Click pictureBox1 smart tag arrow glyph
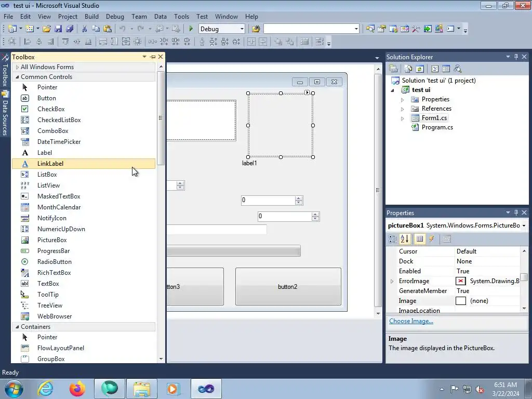The width and height of the screenshot is (532, 399). 307,92
